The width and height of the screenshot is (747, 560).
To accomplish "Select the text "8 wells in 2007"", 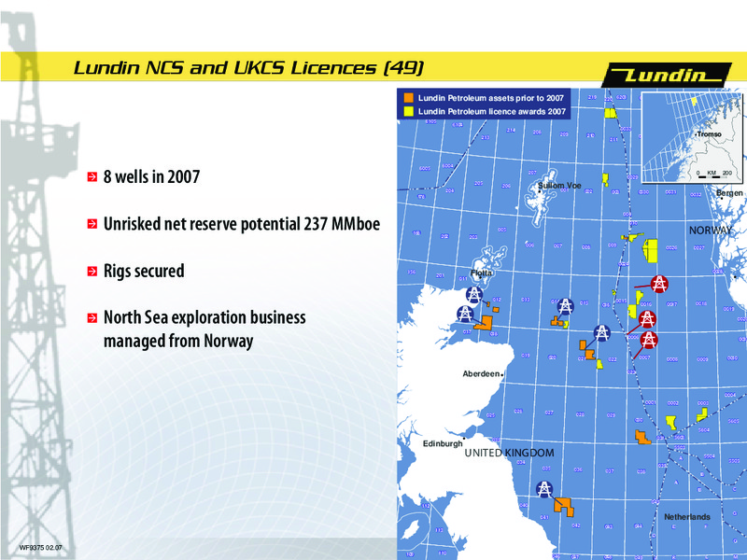I will 151,176.
